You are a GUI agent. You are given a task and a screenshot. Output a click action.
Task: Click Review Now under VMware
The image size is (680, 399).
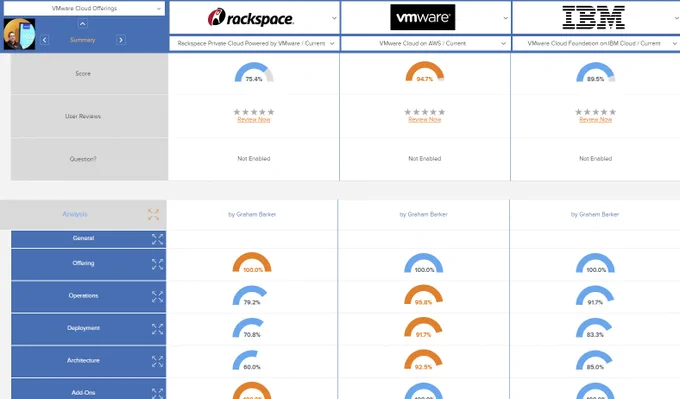[x=425, y=120]
